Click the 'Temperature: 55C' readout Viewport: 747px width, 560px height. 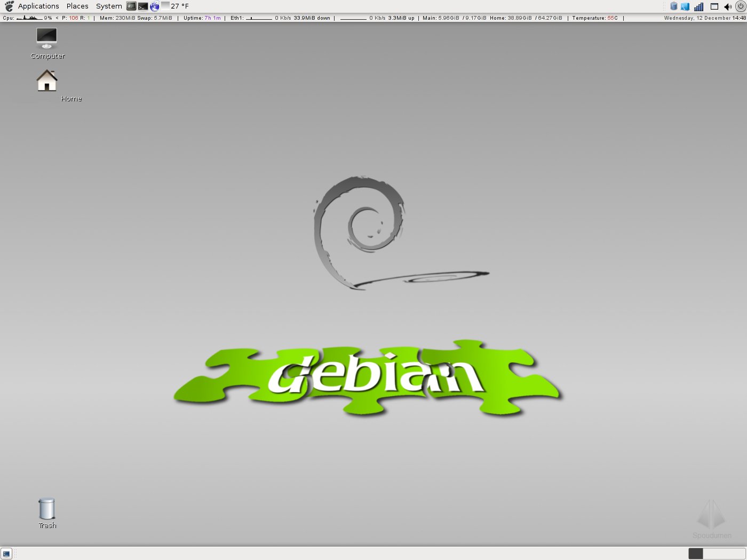coord(595,18)
